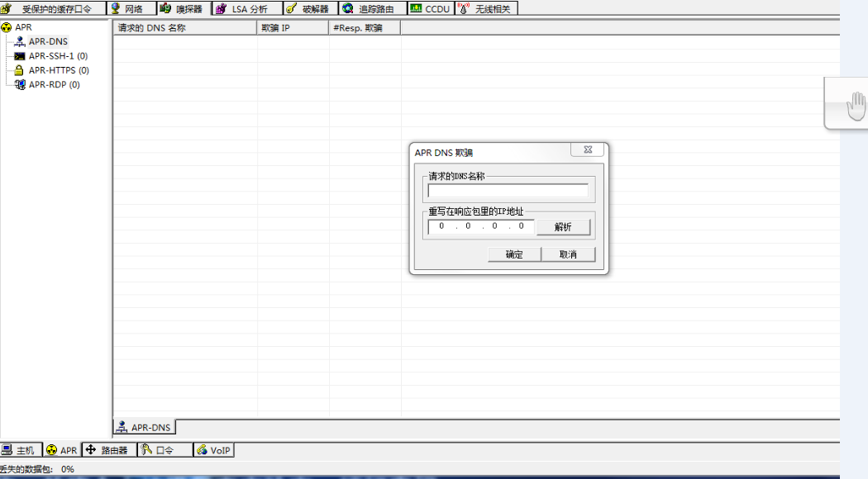Click the computer icon on 主机 tab

[7, 450]
